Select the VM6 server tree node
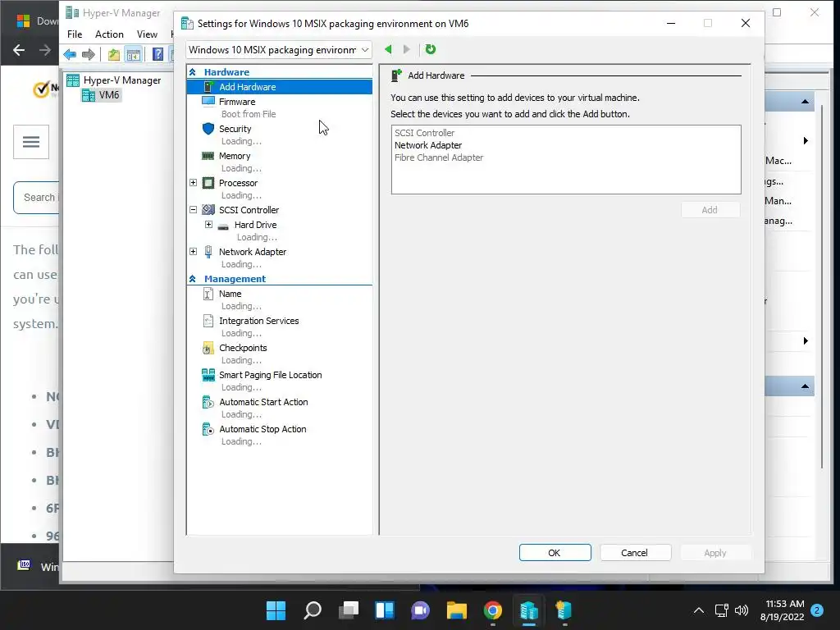This screenshot has width=840, height=630. tap(101, 95)
